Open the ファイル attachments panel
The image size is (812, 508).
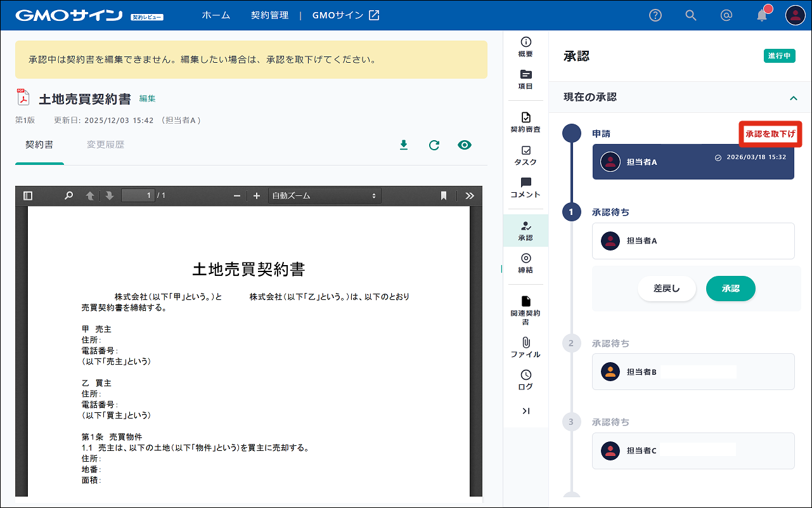[525, 348]
